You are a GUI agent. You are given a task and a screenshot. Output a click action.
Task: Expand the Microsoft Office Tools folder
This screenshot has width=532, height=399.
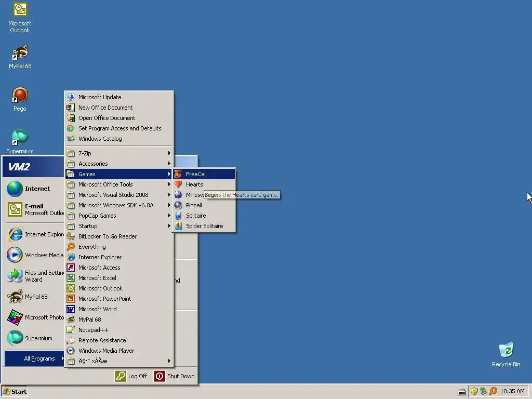[119, 184]
